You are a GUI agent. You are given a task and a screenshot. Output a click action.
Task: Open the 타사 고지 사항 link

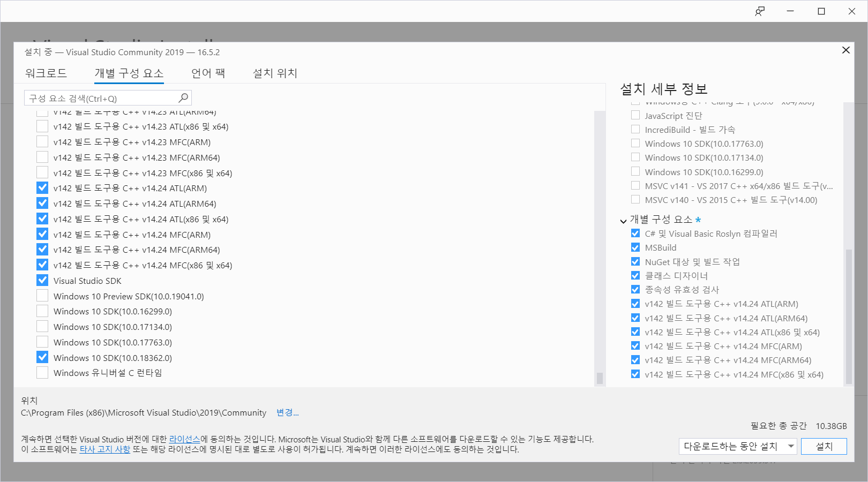tap(105, 449)
